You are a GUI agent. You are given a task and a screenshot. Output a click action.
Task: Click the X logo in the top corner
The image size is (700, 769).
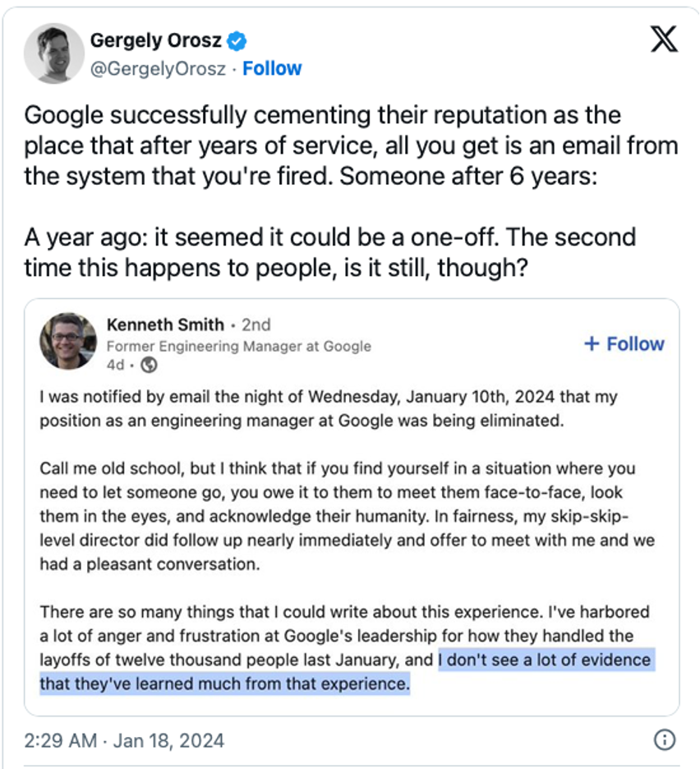coord(664,39)
